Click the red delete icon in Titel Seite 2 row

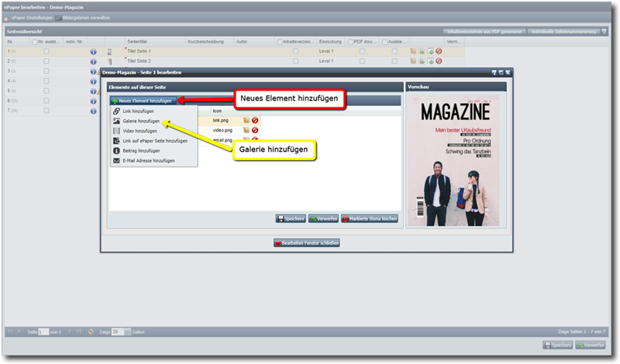[x=439, y=61]
